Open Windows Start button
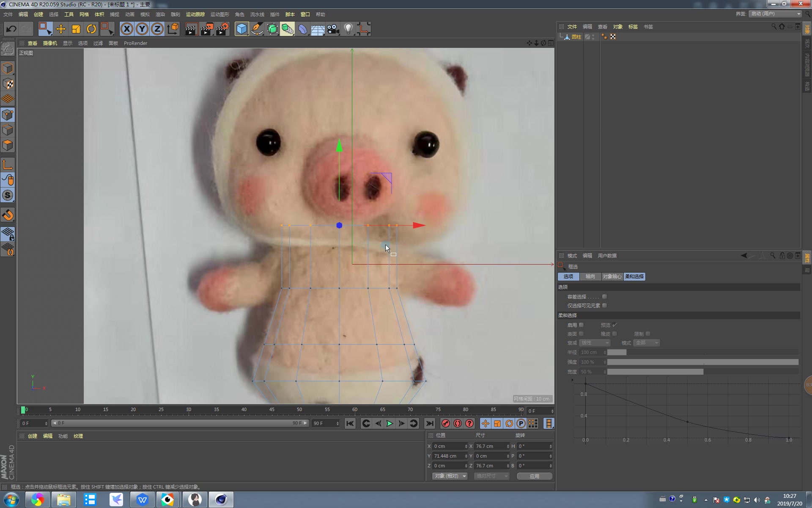 coord(11,500)
